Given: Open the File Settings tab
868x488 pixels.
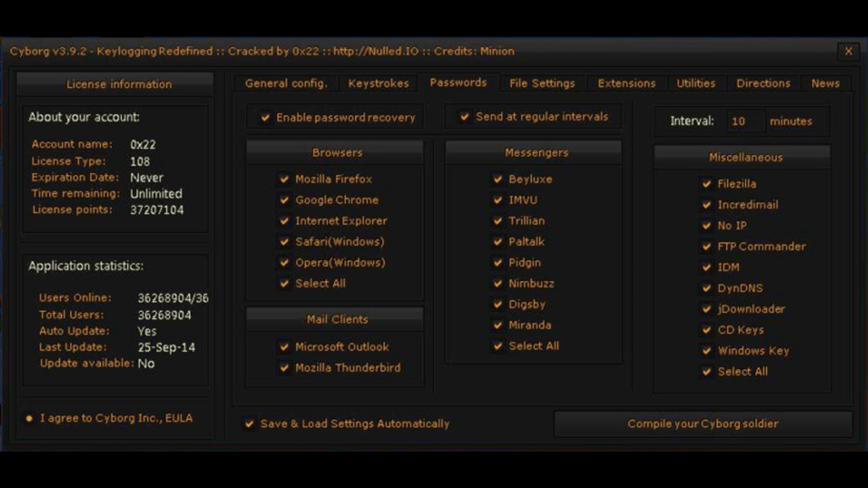Looking at the screenshot, I should coord(542,84).
